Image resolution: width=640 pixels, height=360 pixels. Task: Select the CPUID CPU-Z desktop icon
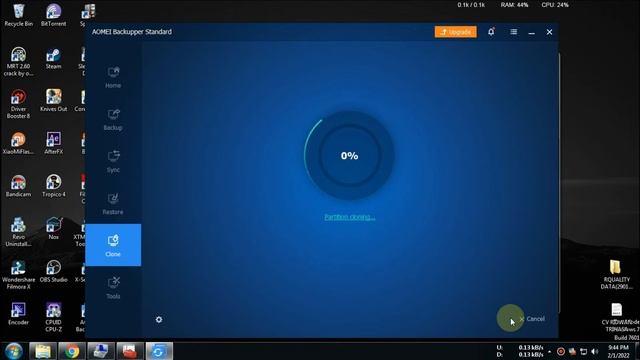click(x=53, y=317)
